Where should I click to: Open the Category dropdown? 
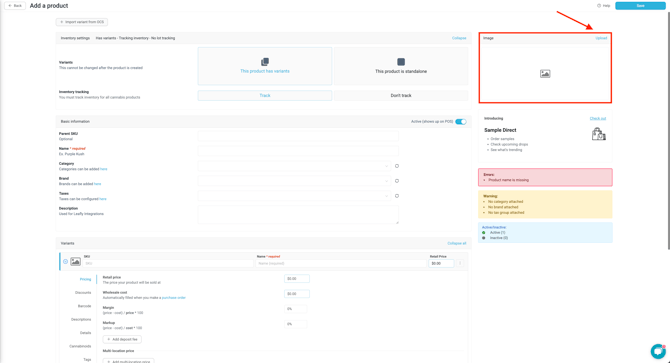pyautogui.click(x=294, y=166)
